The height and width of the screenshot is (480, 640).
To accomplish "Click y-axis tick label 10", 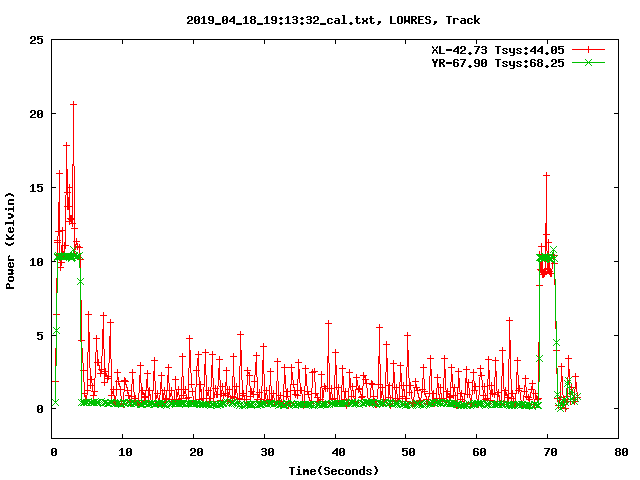I will pyautogui.click(x=36, y=262).
